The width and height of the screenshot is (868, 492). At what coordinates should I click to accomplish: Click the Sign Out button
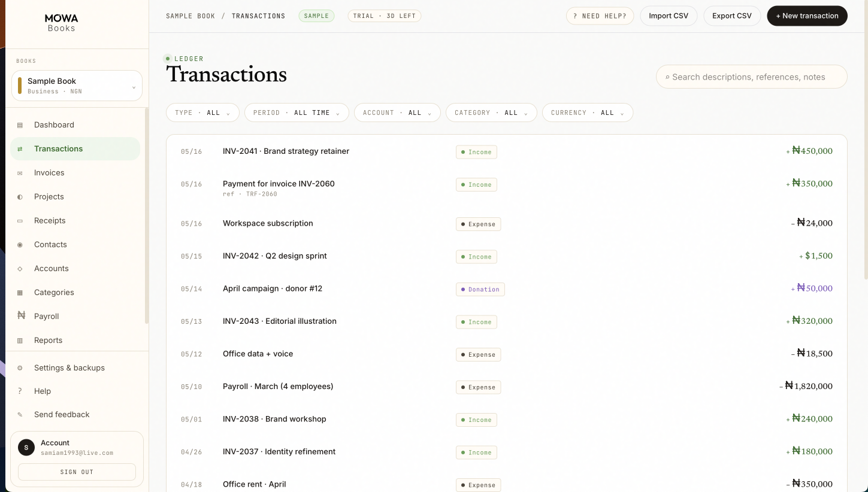pyautogui.click(x=77, y=472)
